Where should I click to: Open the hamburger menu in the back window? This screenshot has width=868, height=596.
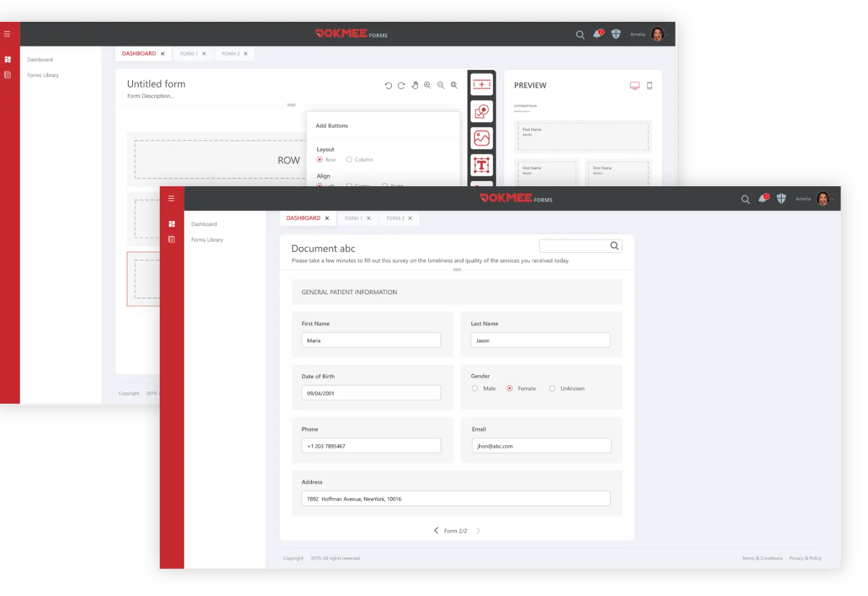coord(7,34)
